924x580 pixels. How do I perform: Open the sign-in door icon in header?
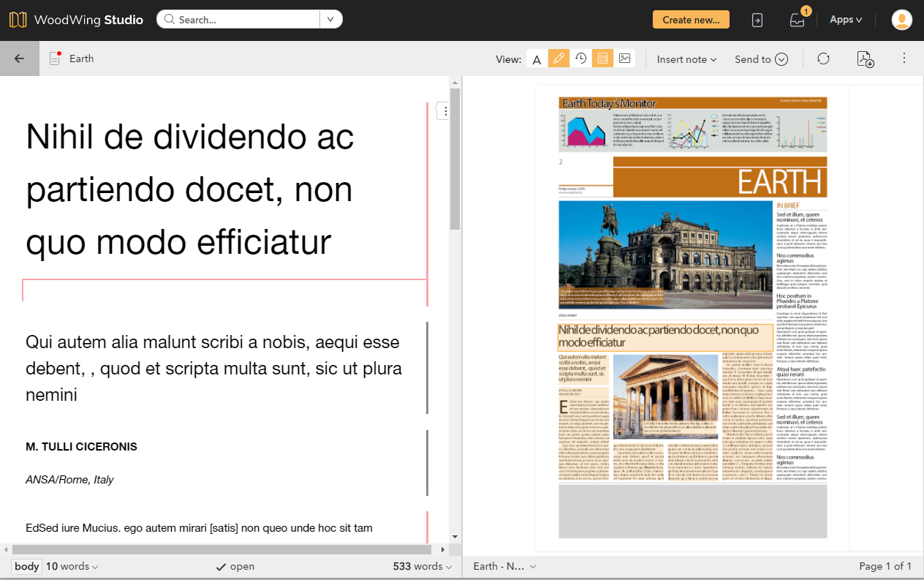(757, 20)
